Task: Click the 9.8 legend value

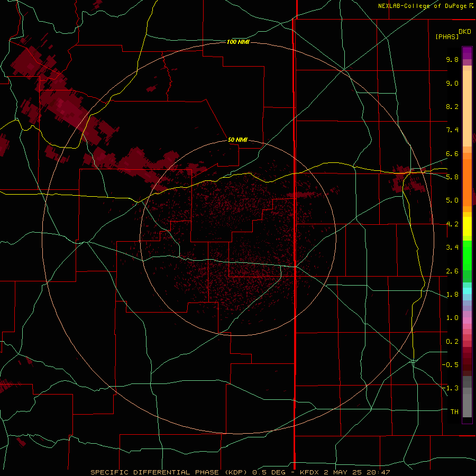Action: (x=452, y=59)
